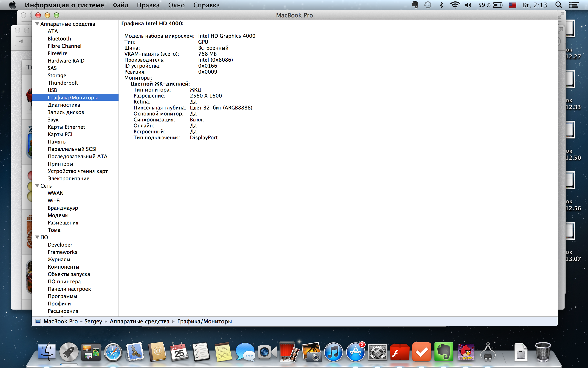Open Evernote elephant icon in Dock

pos(444,352)
